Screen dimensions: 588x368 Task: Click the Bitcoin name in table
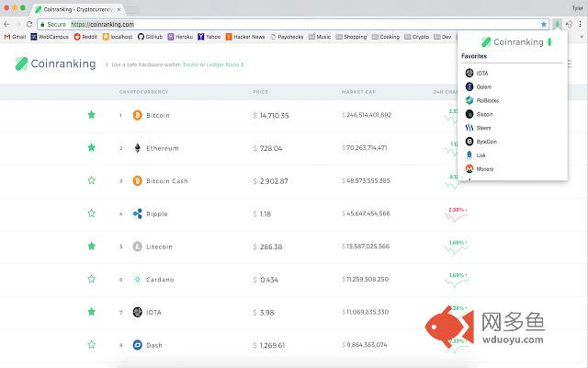[158, 115]
